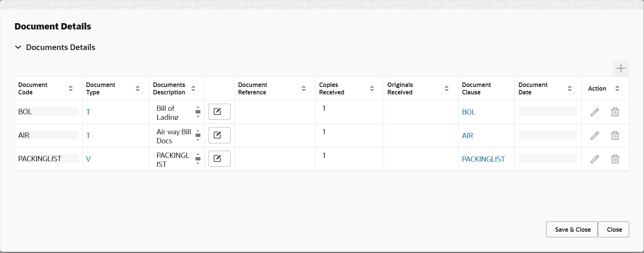Click the Document Date field in the AIR row
The image size is (644, 253).
547,135
